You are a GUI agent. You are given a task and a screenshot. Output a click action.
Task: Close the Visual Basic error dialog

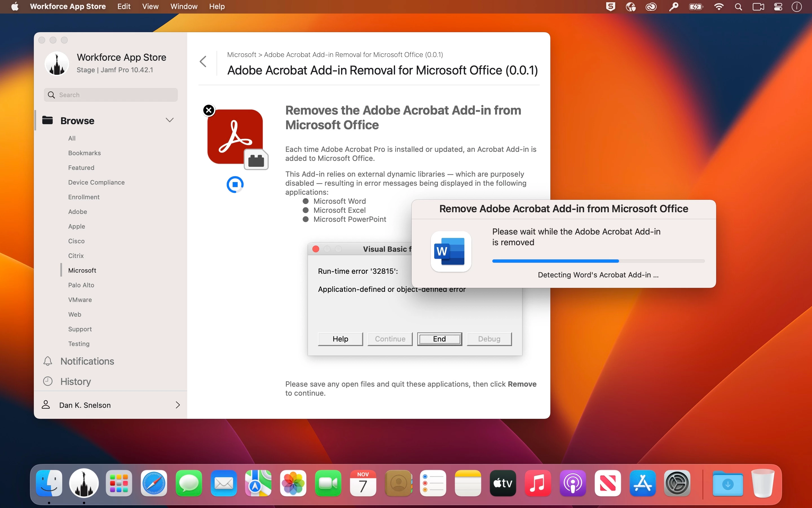pyautogui.click(x=316, y=249)
